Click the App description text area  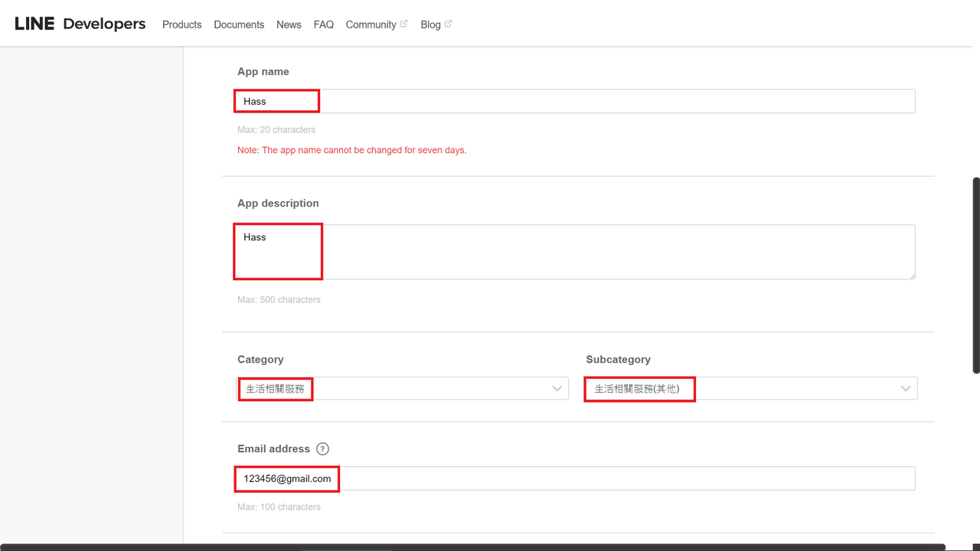[x=576, y=252]
